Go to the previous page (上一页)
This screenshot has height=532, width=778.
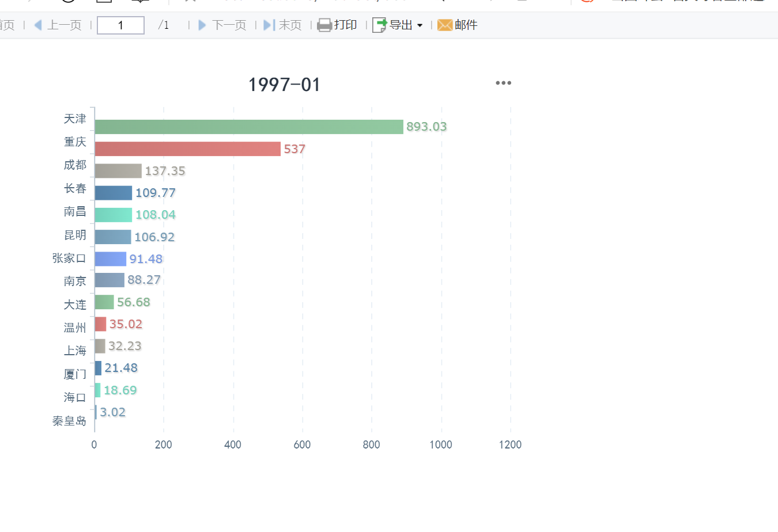(x=58, y=25)
